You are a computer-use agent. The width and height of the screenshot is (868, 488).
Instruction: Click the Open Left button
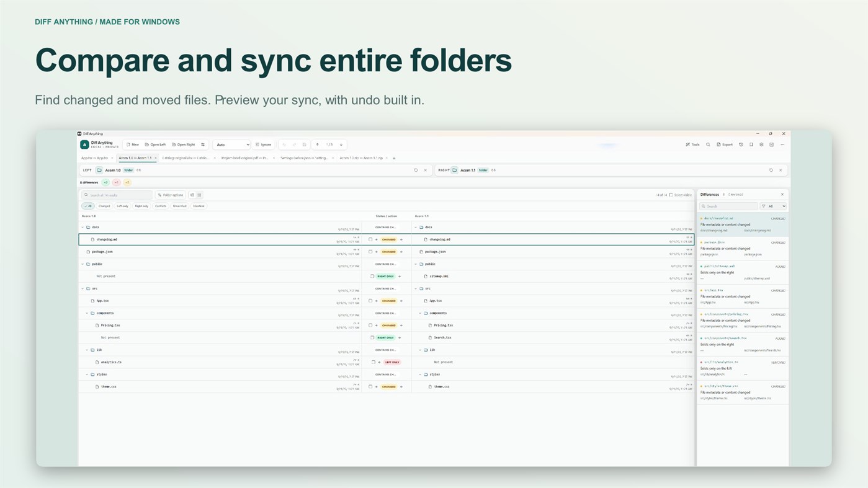[x=155, y=144]
